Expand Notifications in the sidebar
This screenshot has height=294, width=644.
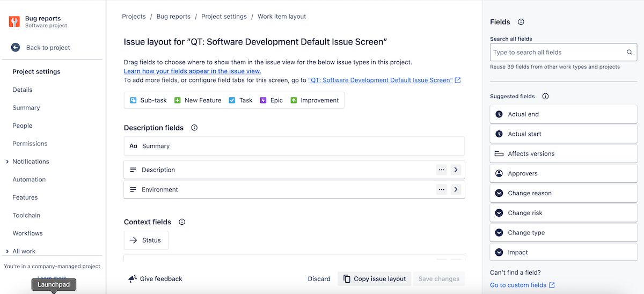[7, 161]
